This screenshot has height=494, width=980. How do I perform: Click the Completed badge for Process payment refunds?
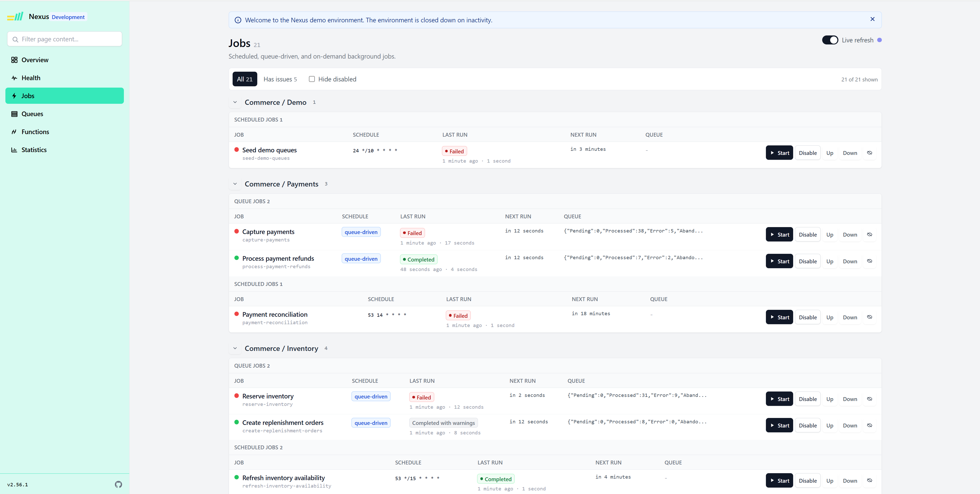coord(418,259)
